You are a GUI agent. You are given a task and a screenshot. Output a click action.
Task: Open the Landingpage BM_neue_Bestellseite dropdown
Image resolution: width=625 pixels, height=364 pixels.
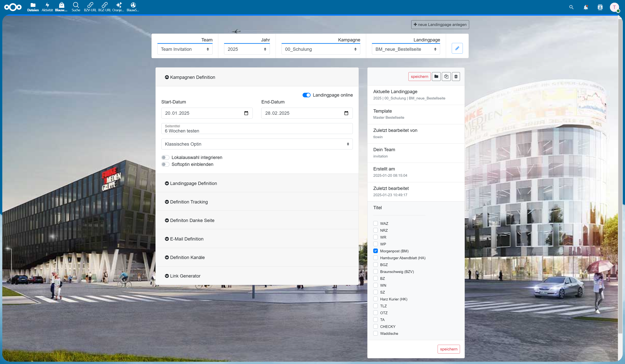[406, 49]
